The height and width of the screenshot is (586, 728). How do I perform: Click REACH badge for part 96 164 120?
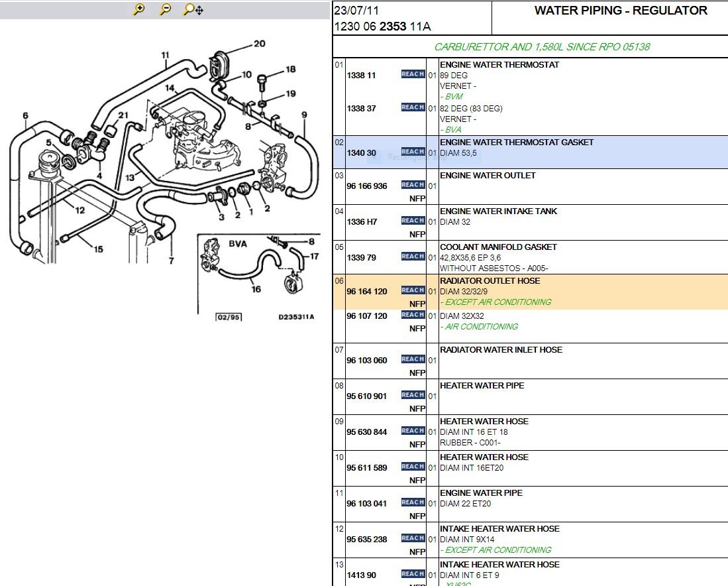coord(413,290)
